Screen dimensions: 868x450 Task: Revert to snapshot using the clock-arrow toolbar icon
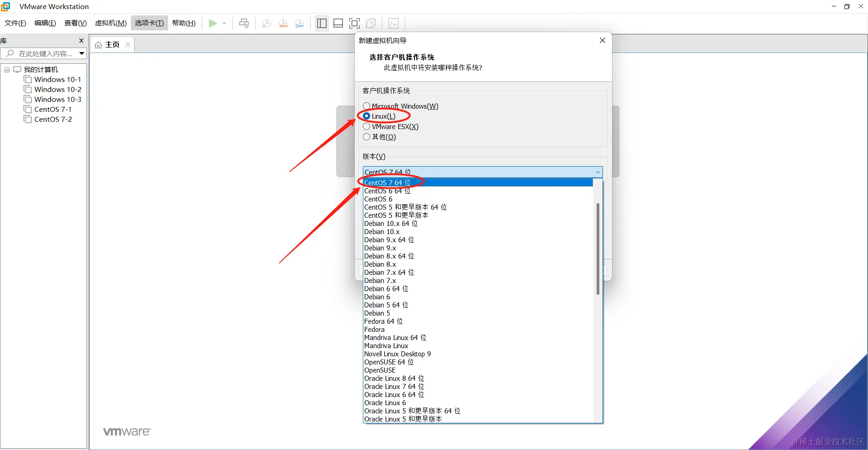click(x=283, y=24)
